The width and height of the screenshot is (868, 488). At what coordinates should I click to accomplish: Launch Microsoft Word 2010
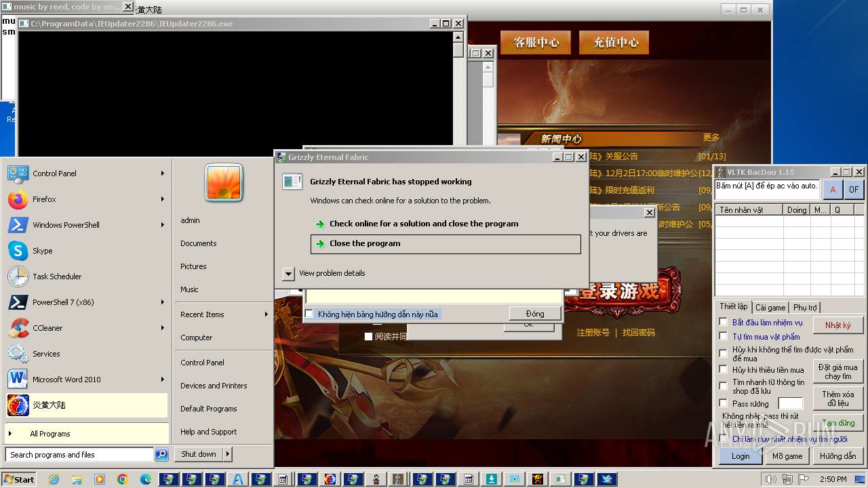[66, 380]
